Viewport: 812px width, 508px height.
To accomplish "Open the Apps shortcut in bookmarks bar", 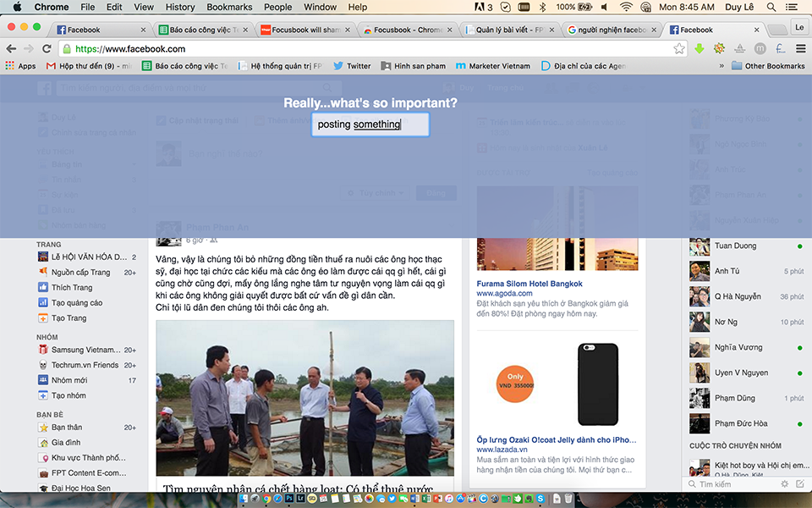I will coord(20,66).
